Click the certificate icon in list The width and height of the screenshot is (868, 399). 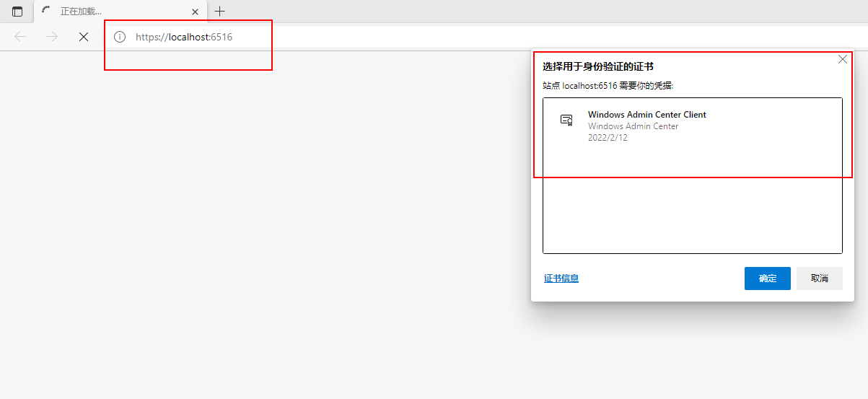[567, 120]
